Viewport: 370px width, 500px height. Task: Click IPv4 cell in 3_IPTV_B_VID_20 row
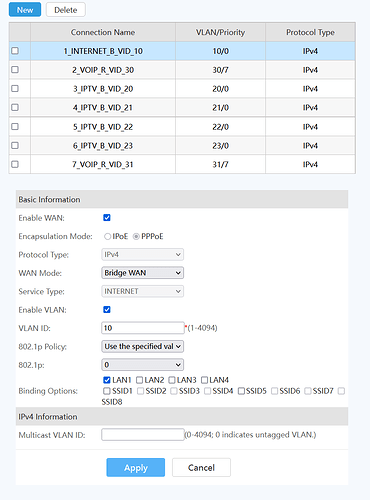(310, 89)
